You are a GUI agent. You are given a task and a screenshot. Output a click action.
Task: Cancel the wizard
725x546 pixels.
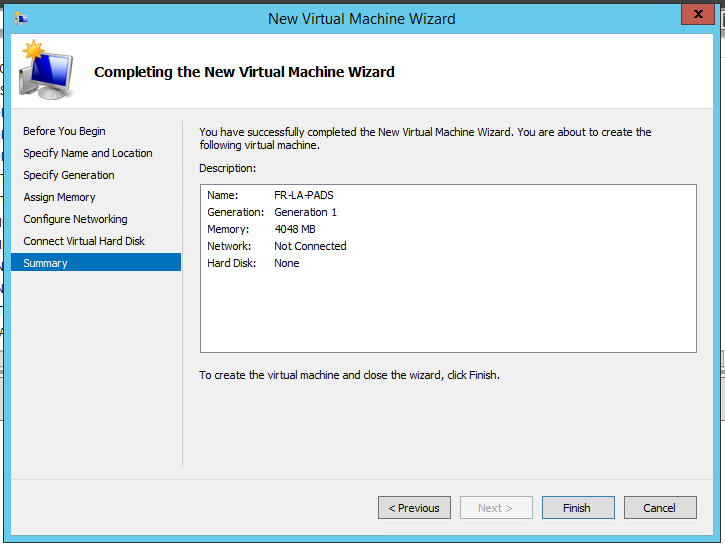[659, 508]
